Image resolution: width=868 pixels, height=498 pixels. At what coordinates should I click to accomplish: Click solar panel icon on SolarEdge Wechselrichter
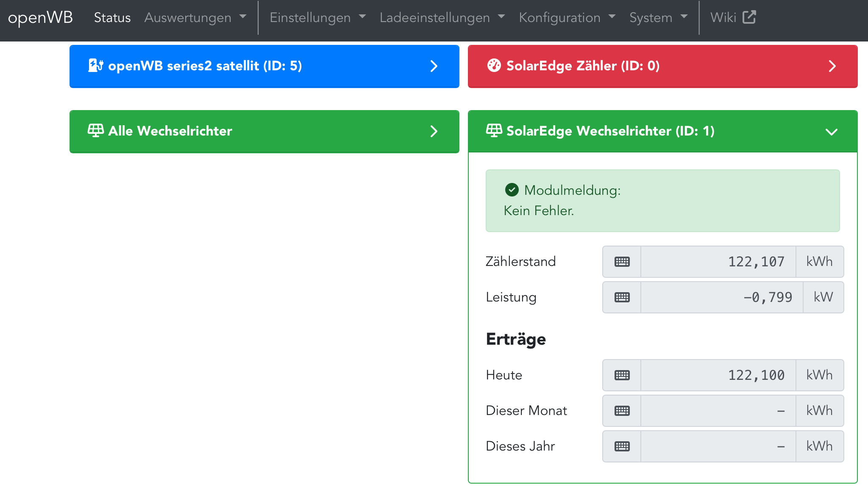(x=494, y=130)
